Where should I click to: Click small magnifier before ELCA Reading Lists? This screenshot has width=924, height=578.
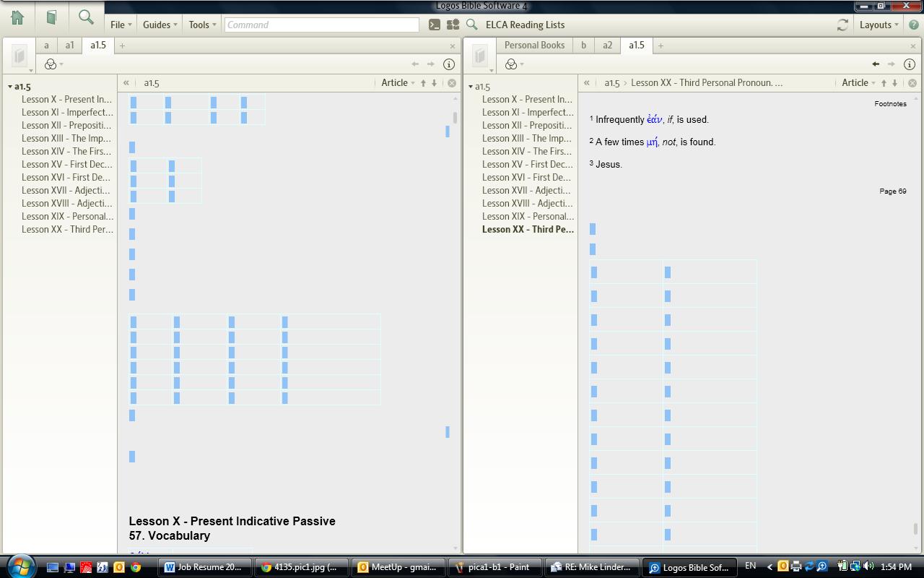tap(471, 25)
